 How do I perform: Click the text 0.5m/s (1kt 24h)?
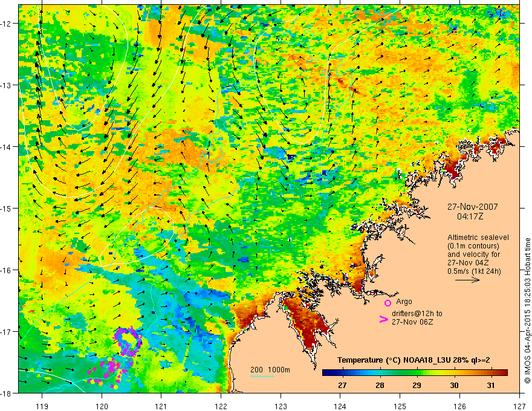pyautogui.click(x=475, y=271)
